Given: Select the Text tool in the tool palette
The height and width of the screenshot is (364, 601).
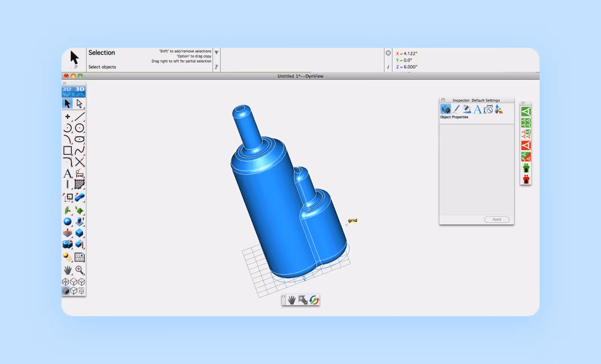Looking at the screenshot, I should coord(68,173).
